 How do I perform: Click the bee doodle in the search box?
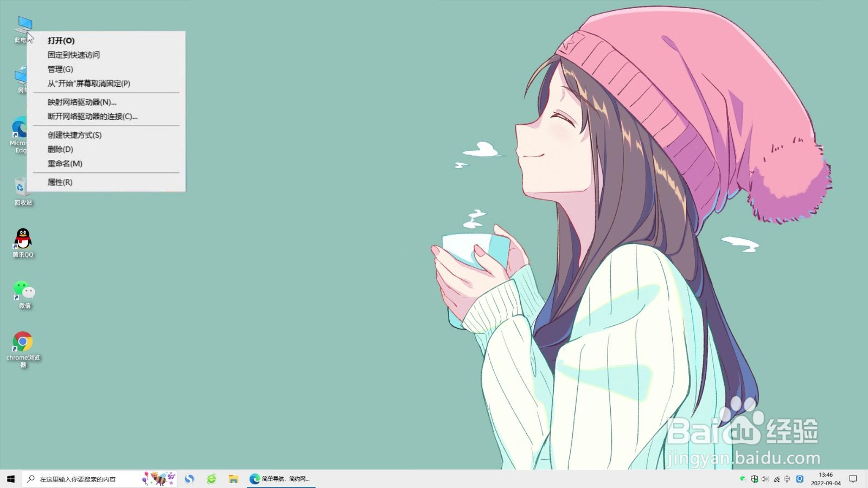pos(159,478)
